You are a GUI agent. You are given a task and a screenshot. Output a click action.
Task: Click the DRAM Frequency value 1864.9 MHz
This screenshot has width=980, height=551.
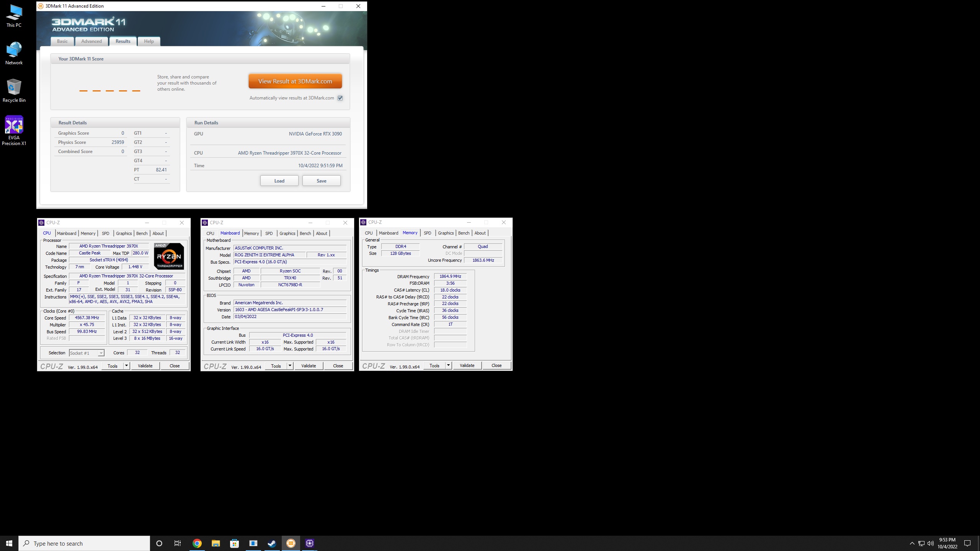pyautogui.click(x=450, y=276)
